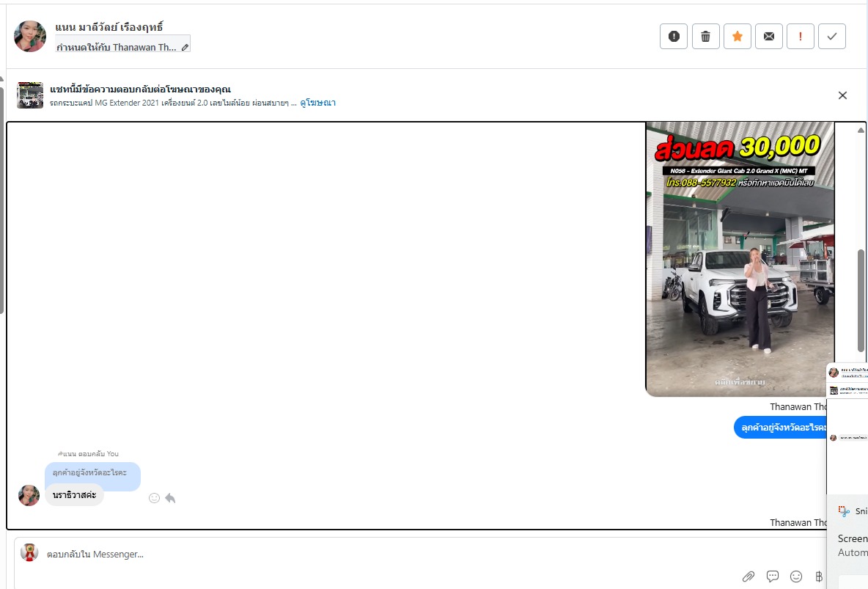The image size is (868, 589).
Task: Click blue ลูกค้าอยู่จังหวัดอะไรคะ sent message
Action: point(781,427)
